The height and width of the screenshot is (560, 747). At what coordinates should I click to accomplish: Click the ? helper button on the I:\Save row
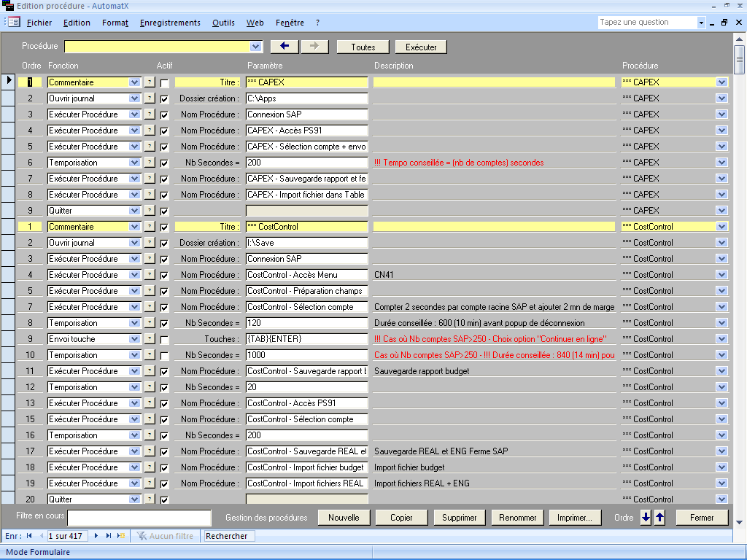pyautogui.click(x=150, y=242)
